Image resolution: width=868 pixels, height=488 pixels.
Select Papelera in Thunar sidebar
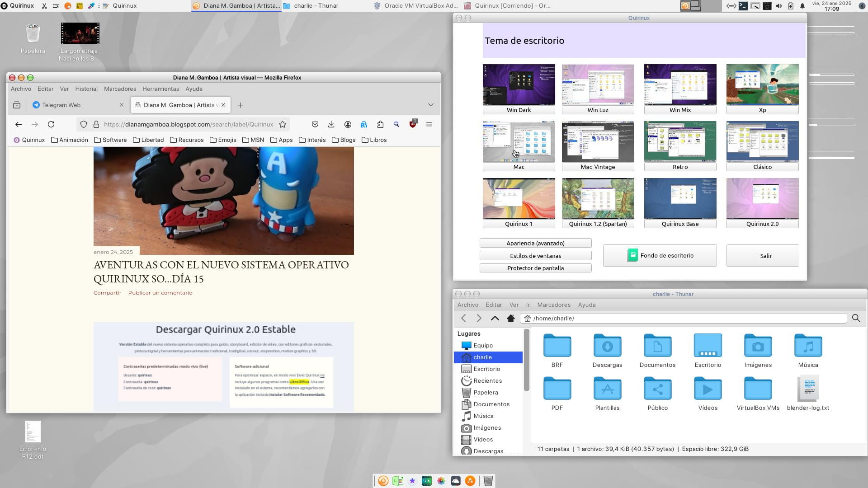(486, 393)
